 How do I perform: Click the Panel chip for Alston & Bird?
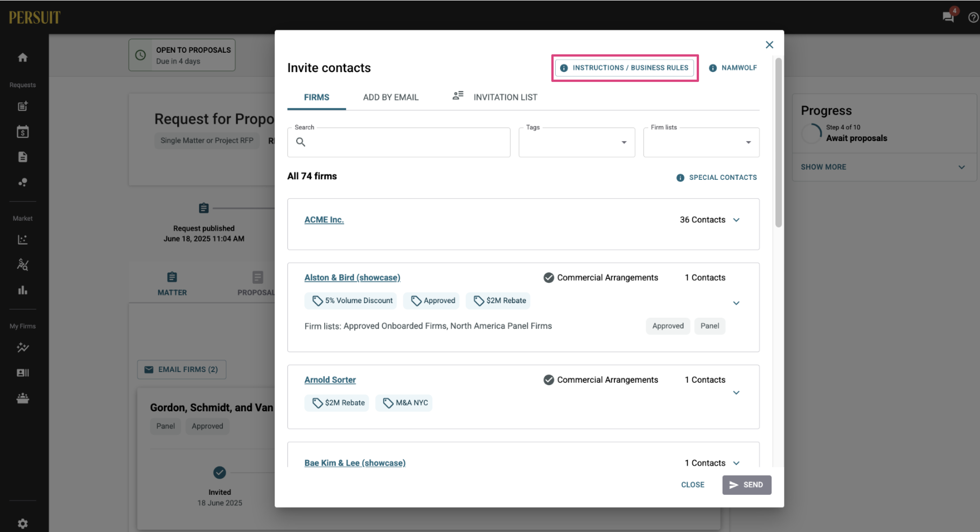pos(710,326)
